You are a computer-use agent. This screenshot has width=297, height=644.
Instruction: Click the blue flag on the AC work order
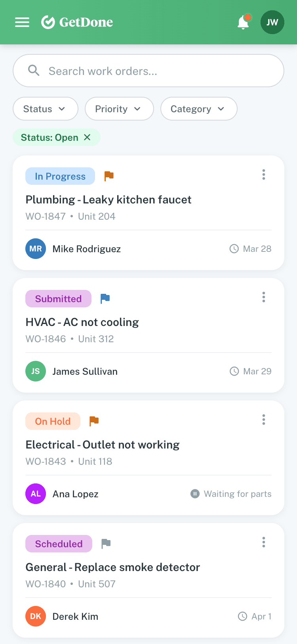pyautogui.click(x=105, y=298)
